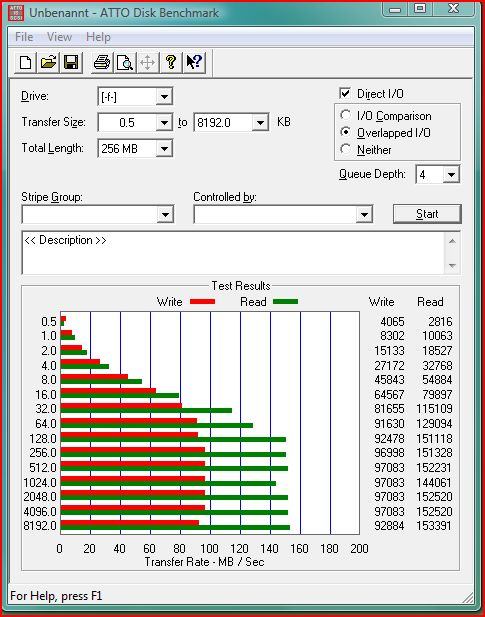Click the red Write legend swatch

[x=203, y=302]
